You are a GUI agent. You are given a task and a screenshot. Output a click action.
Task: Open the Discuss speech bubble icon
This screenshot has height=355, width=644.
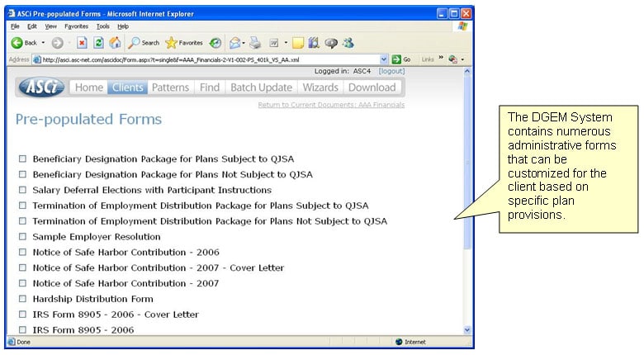tap(331, 43)
